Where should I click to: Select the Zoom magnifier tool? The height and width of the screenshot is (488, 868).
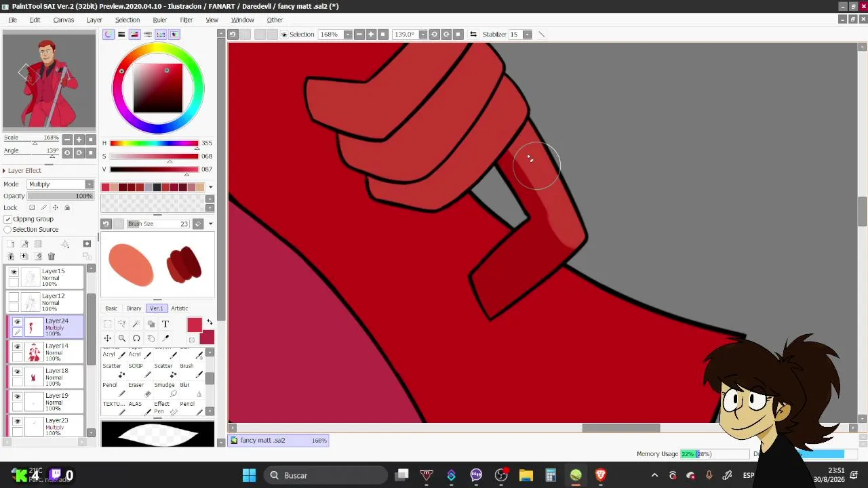tap(122, 338)
